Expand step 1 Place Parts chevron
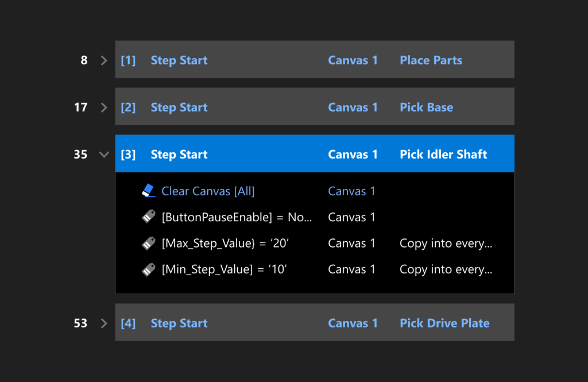 (104, 60)
